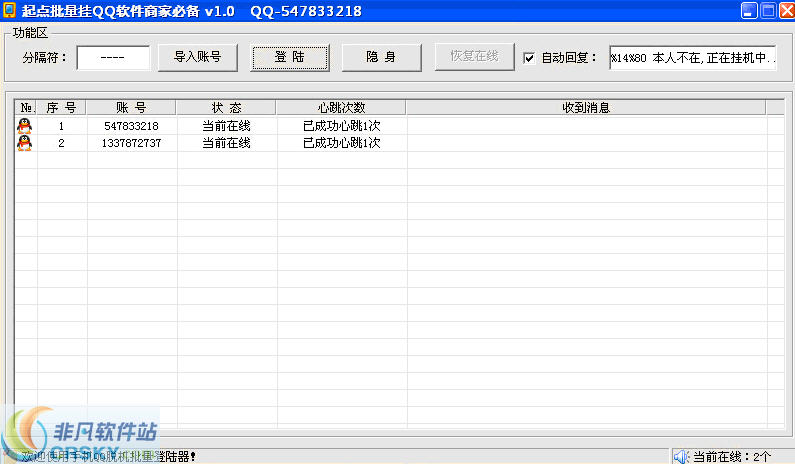The width and height of the screenshot is (795, 464).
Task: Click the 登 陆 button
Action: 290,57
